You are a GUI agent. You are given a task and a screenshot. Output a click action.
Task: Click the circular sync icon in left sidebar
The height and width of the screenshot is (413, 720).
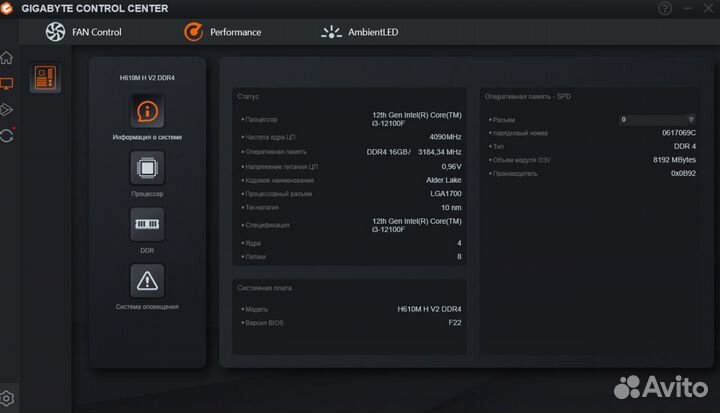tap(7, 135)
